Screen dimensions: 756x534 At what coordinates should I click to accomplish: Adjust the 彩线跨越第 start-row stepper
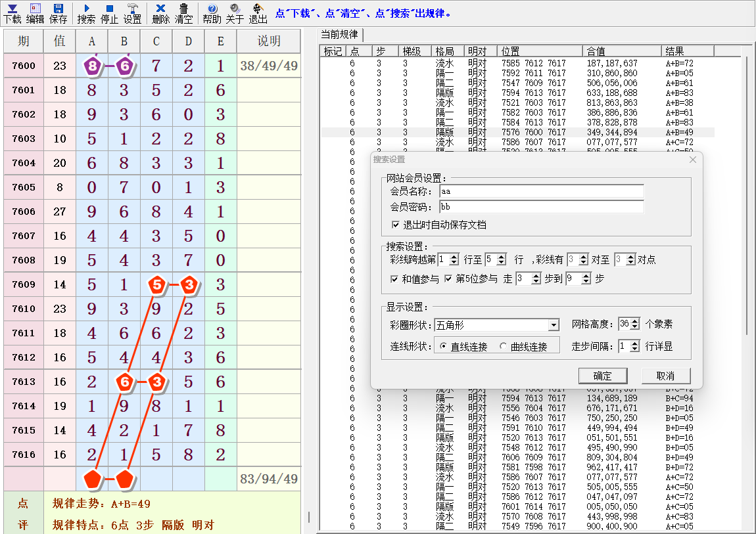[x=454, y=259]
